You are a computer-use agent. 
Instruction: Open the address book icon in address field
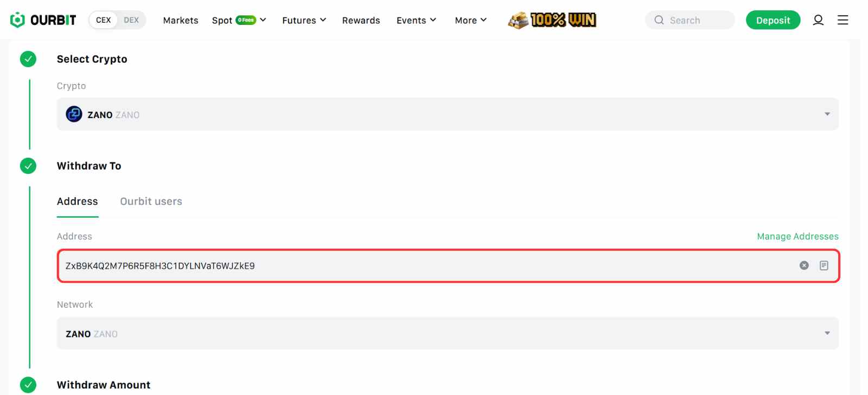click(x=824, y=266)
